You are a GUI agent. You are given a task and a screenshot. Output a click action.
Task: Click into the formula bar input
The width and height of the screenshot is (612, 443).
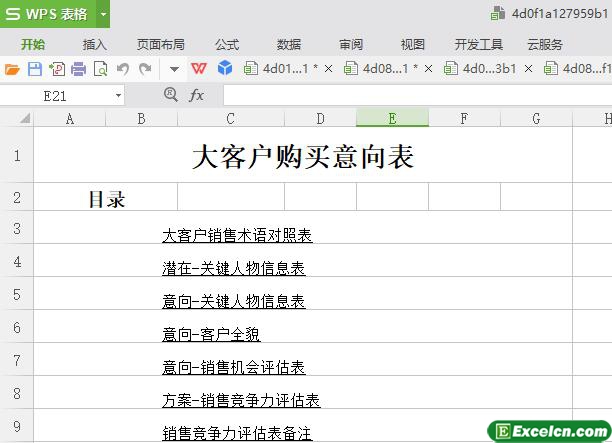click(418, 95)
